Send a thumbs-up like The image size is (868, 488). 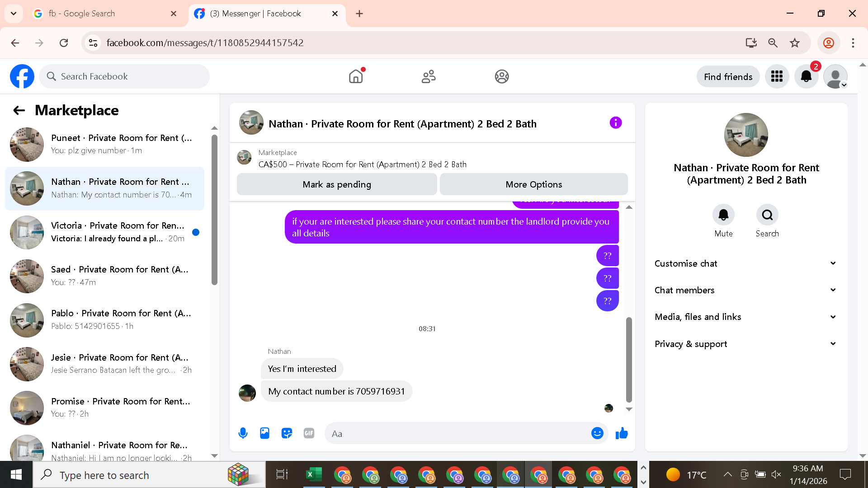point(622,433)
